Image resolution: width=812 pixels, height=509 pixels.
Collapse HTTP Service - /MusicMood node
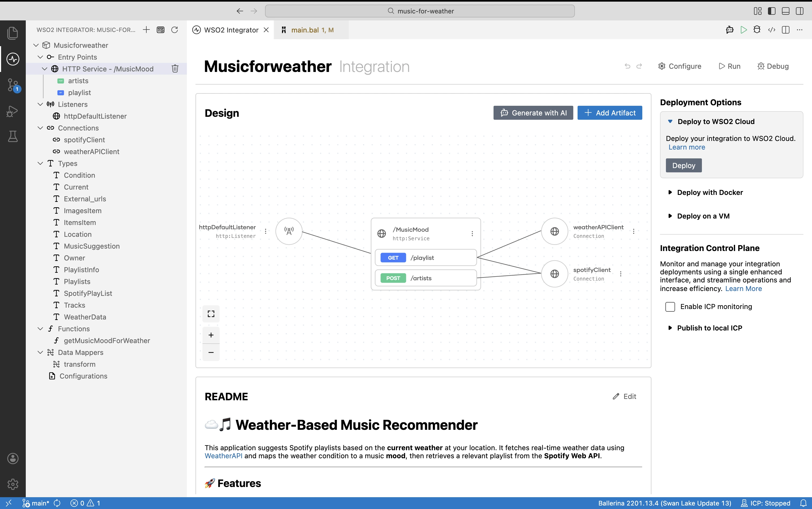click(44, 69)
